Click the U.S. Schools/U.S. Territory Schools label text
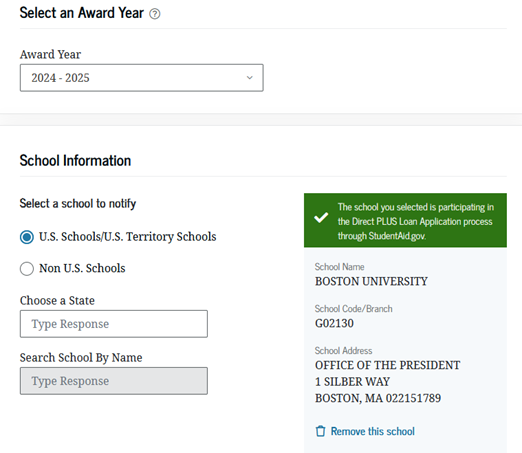Screen dimensions: 522x453 (128, 237)
